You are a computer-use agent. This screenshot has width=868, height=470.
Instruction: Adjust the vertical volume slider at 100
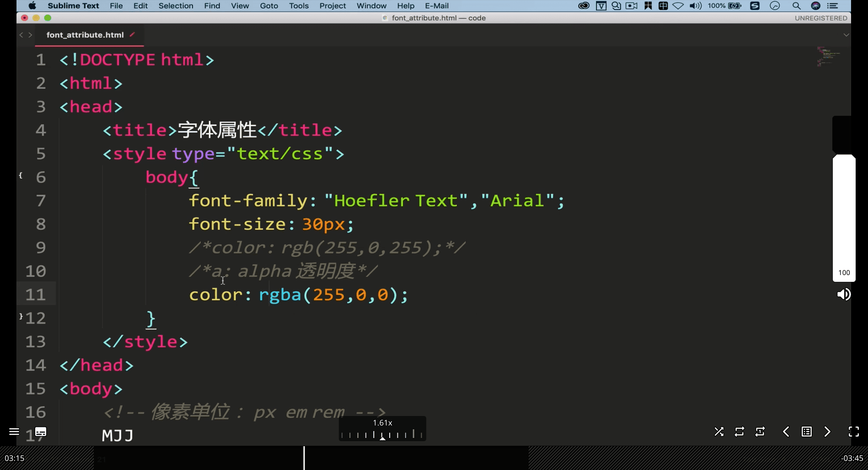point(844,218)
